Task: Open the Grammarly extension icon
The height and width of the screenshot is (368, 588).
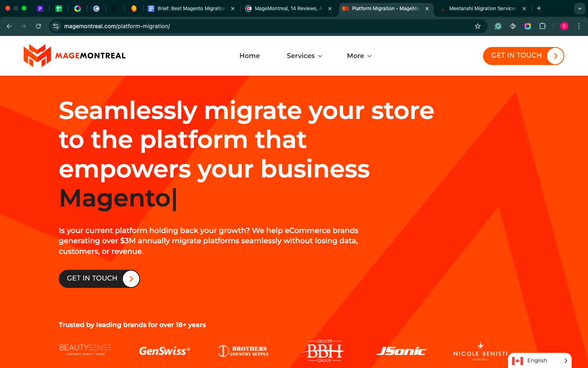Action: [498, 26]
